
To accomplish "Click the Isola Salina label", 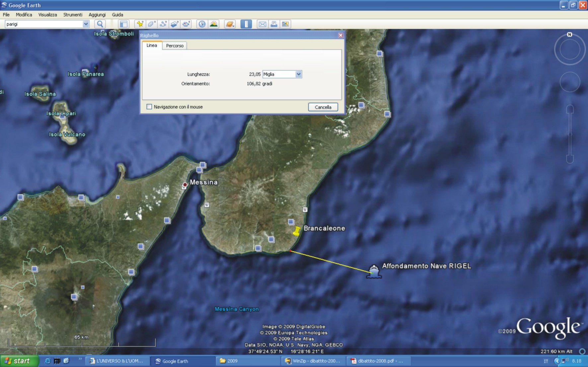I will [x=40, y=94].
